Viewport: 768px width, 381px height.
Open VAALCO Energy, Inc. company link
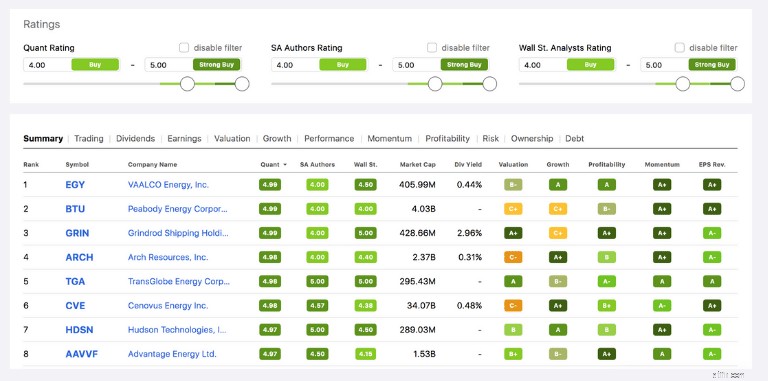point(168,185)
